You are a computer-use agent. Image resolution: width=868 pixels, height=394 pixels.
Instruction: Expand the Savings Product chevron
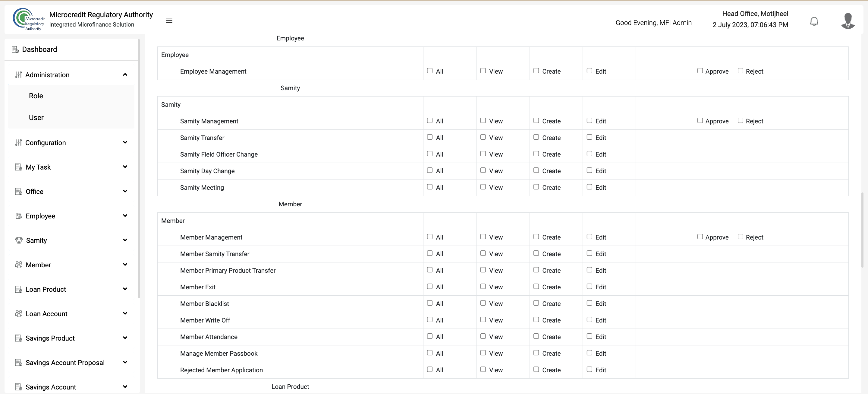[125, 338]
